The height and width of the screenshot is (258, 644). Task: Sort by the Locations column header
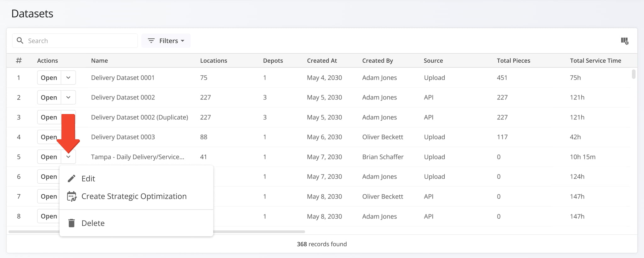(x=214, y=60)
